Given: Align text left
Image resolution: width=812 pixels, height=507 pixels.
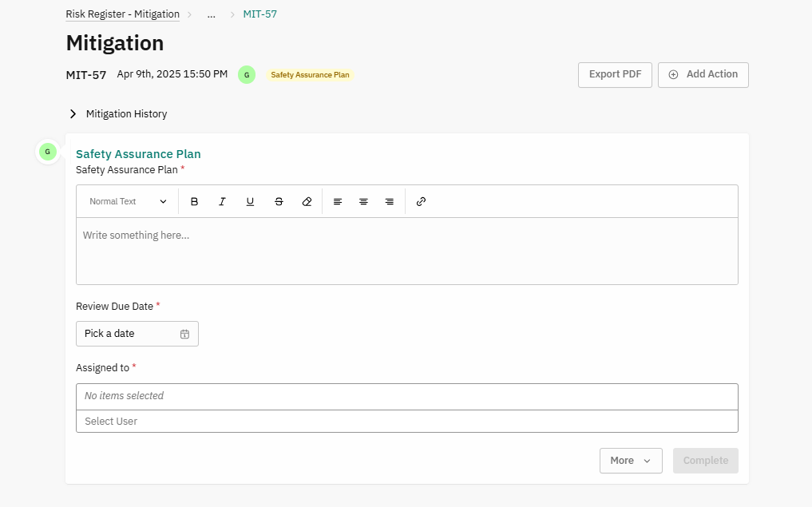Looking at the screenshot, I should pos(338,201).
